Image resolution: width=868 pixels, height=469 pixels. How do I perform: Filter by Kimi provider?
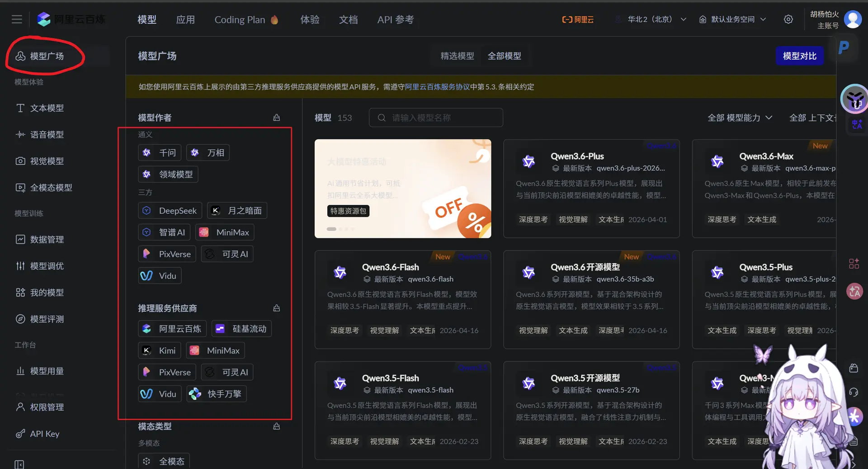click(x=160, y=351)
